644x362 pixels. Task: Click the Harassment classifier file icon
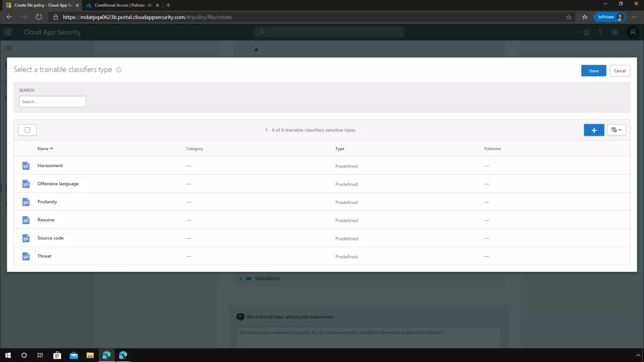click(x=26, y=166)
